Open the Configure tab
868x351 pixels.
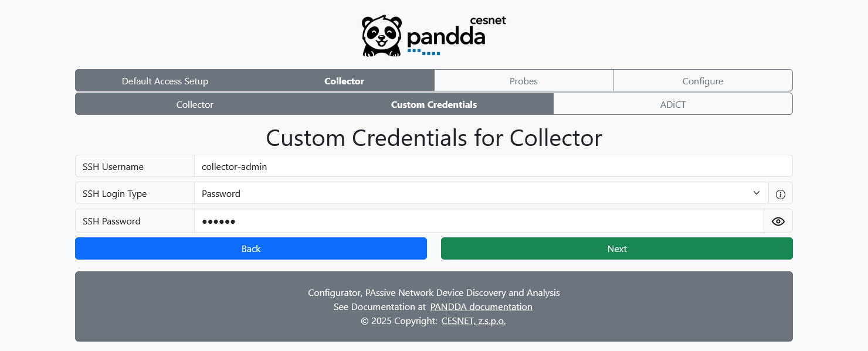pos(702,82)
